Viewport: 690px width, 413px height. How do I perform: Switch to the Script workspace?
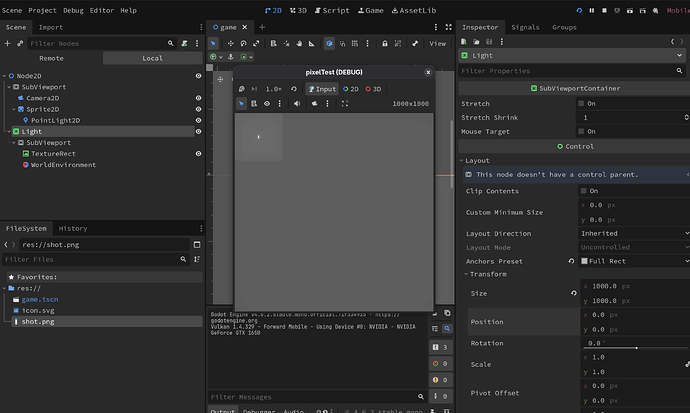coord(332,11)
